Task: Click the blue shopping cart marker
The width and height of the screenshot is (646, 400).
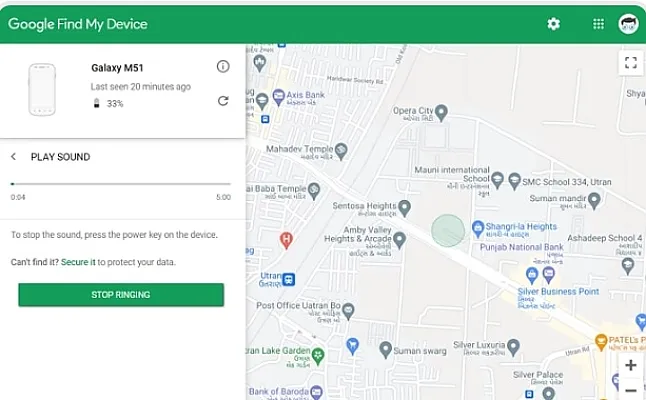Action: (x=352, y=346)
